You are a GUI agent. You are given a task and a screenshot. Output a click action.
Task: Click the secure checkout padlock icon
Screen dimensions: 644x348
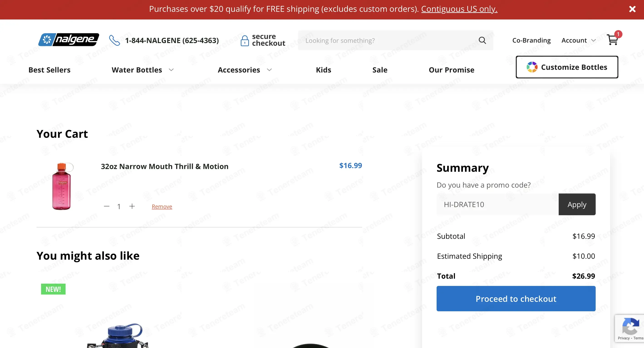[244, 41]
